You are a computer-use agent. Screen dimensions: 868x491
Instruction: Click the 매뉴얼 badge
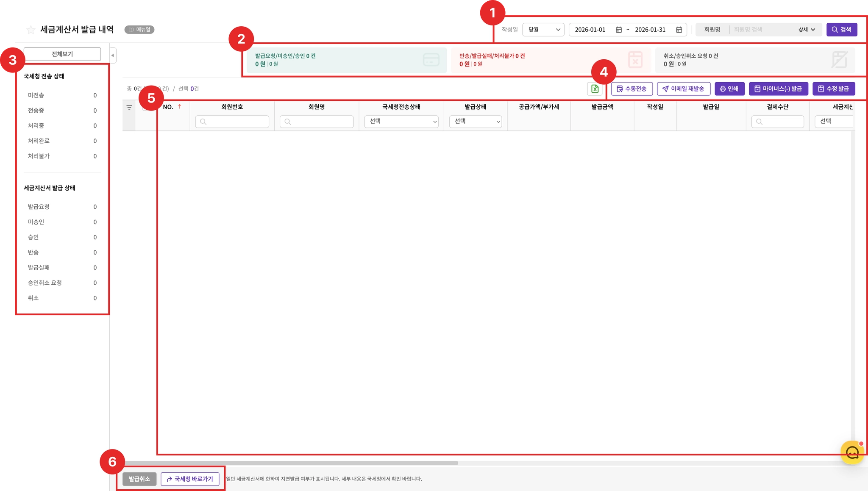pos(139,30)
